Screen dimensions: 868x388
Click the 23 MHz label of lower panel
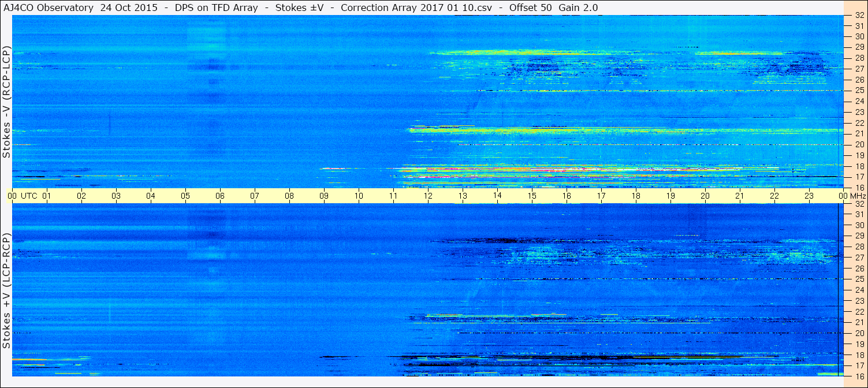pyautogui.click(x=859, y=301)
